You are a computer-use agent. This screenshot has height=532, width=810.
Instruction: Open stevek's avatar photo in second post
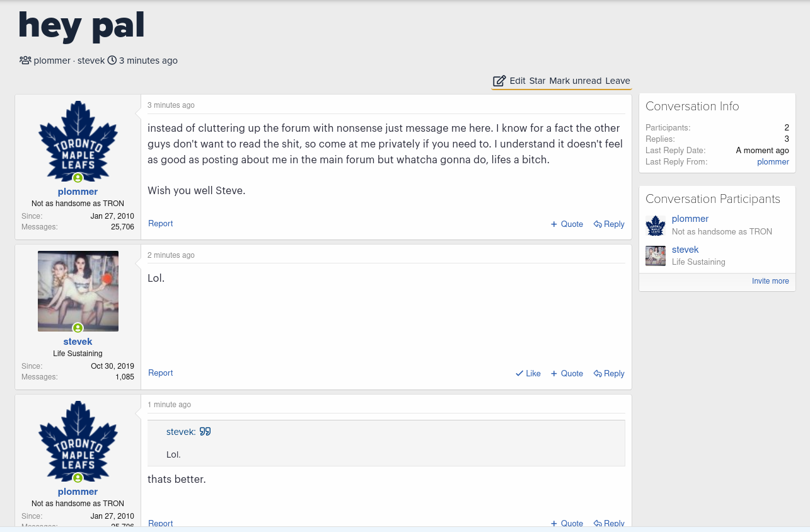[x=78, y=291]
